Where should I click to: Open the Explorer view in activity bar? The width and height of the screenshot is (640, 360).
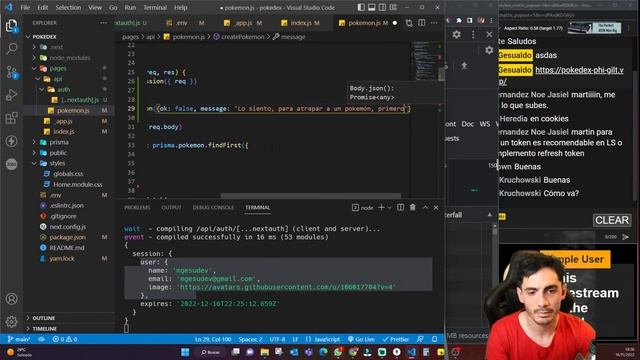click(11, 26)
